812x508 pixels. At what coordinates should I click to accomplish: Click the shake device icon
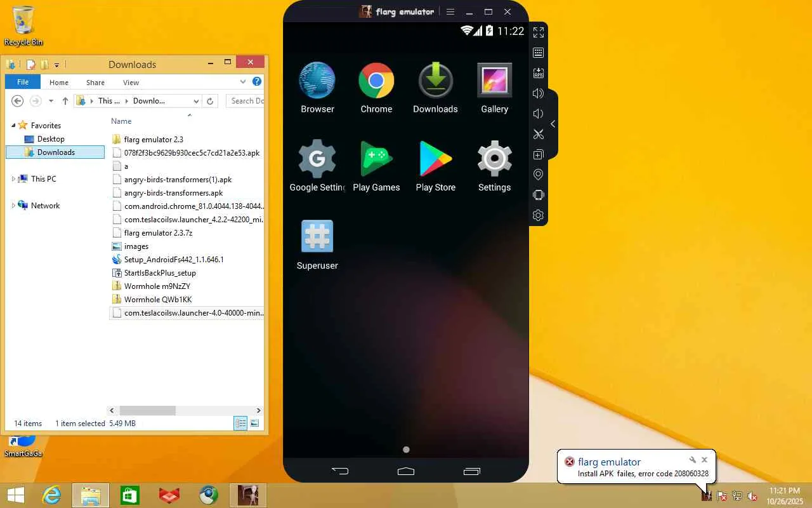[539, 195]
